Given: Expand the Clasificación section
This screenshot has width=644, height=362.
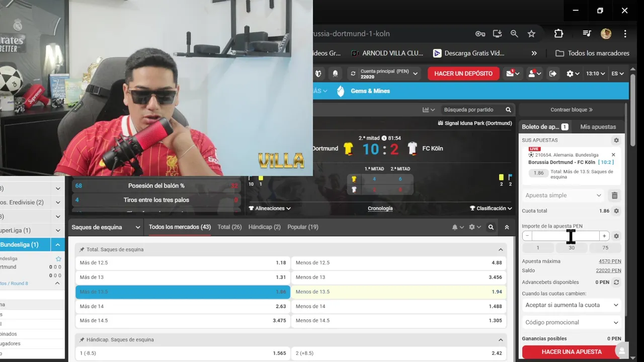Looking at the screenshot, I should point(491,208).
